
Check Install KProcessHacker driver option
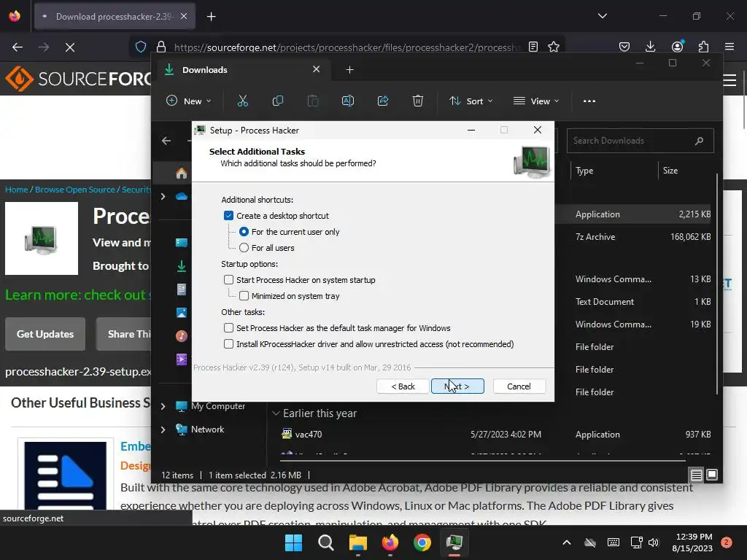click(x=228, y=344)
